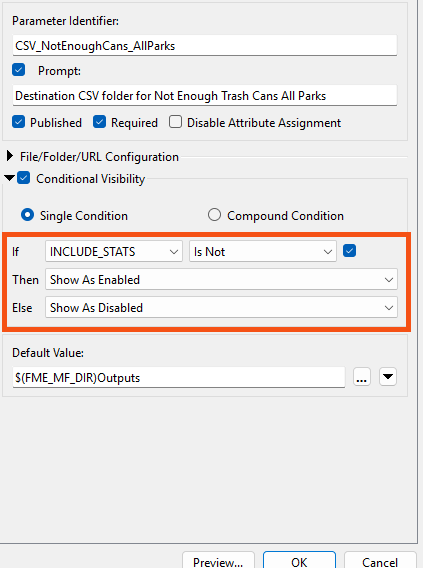
Task: Uncheck the Published checkbox
Action: point(18,122)
